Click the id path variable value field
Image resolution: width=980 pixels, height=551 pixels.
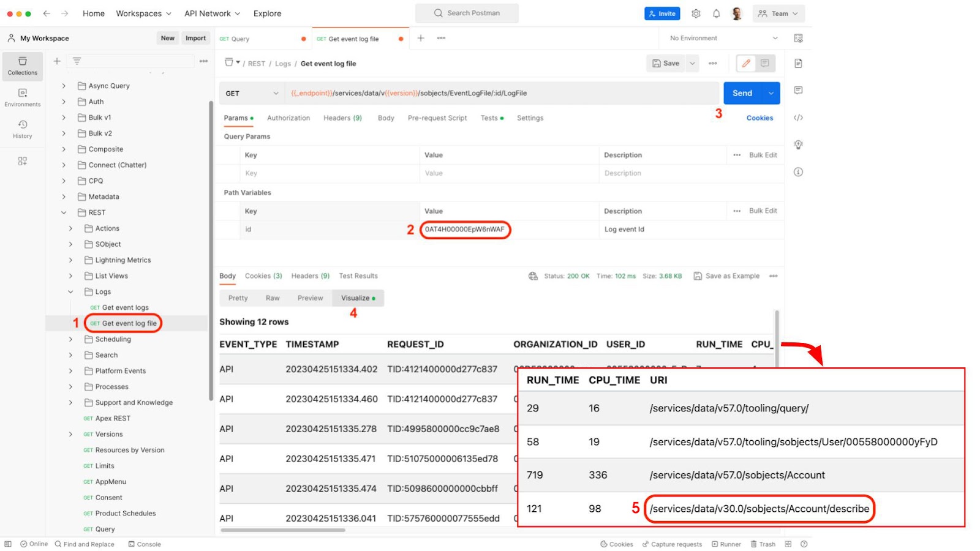(509, 230)
